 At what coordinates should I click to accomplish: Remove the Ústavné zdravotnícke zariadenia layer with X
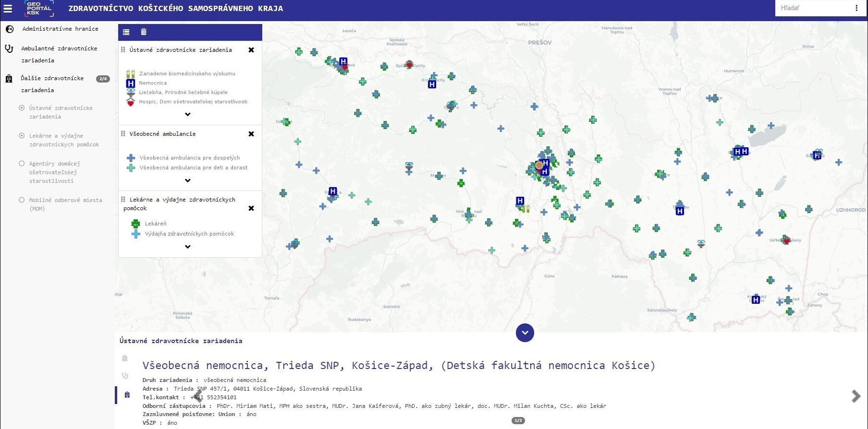pyautogui.click(x=251, y=50)
